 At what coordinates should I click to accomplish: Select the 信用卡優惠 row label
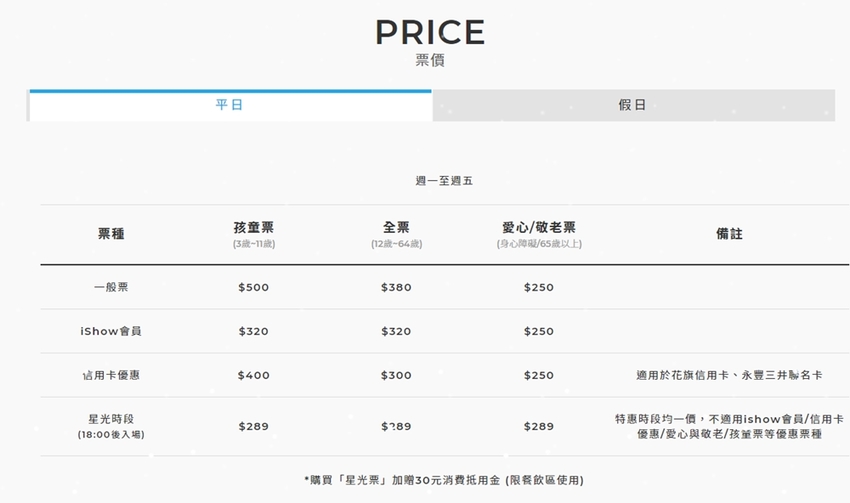(111, 375)
